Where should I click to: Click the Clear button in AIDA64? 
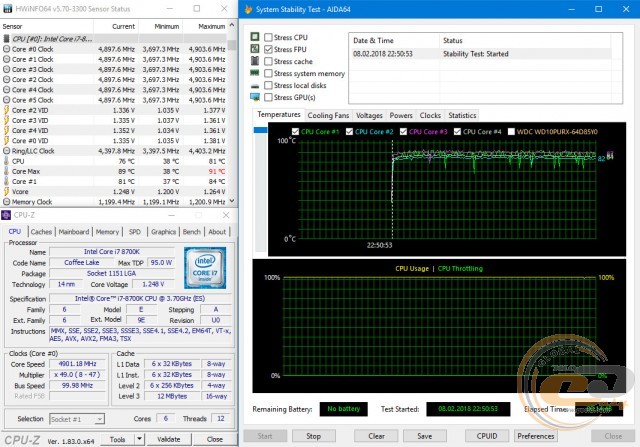pos(376,436)
